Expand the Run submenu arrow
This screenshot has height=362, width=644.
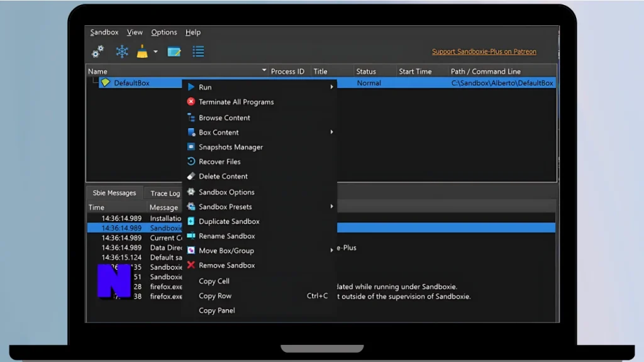[331, 87]
